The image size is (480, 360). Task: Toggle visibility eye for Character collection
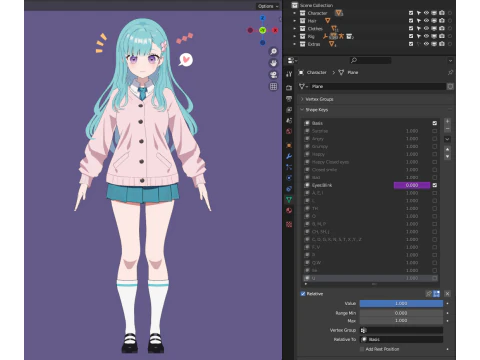click(426, 13)
